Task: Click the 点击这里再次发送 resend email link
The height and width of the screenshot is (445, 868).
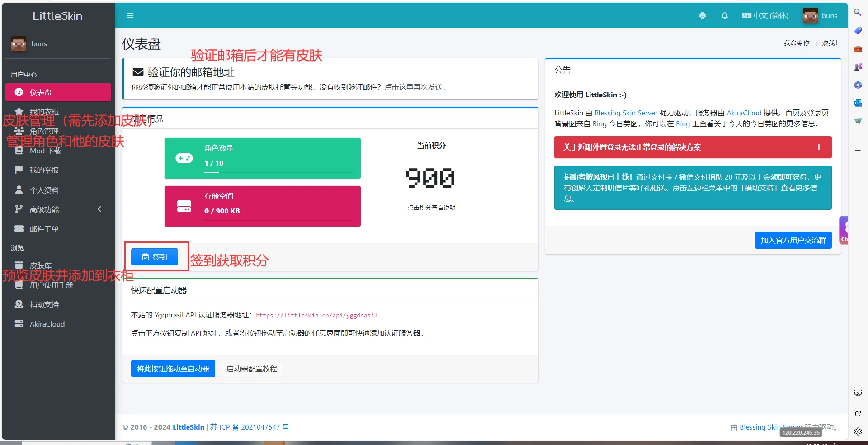Action: click(x=416, y=87)
